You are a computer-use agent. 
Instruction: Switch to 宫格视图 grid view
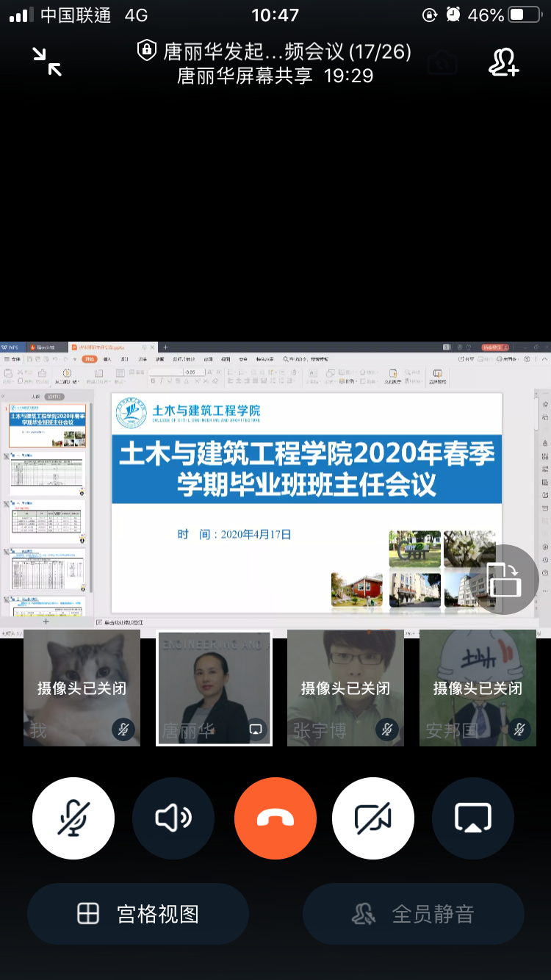pos(138,914)
